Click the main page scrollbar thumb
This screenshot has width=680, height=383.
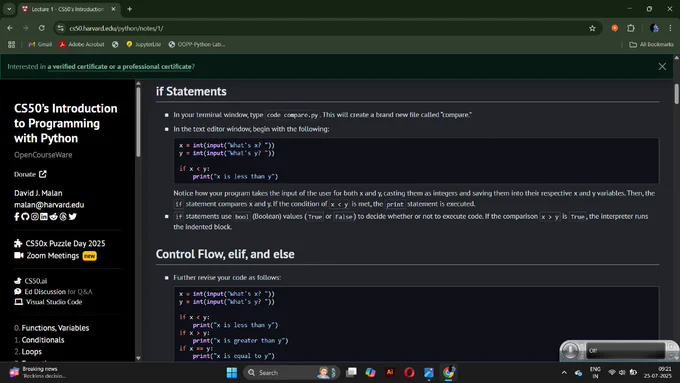pyautogui.click(x=677, y=94)
